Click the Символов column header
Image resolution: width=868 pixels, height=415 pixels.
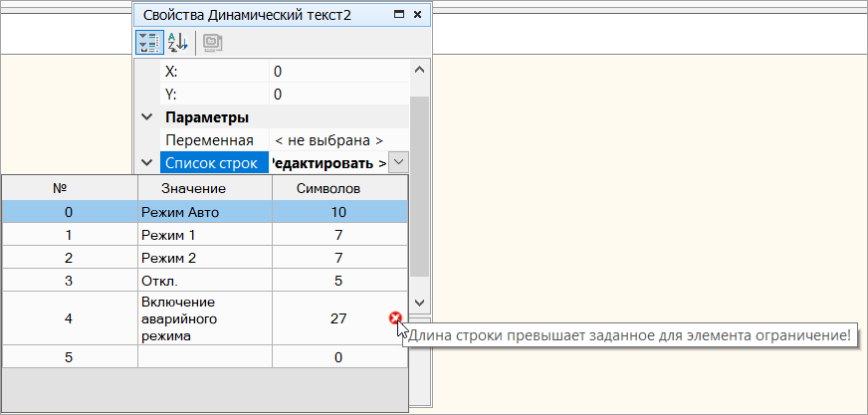tap(337, 188)
